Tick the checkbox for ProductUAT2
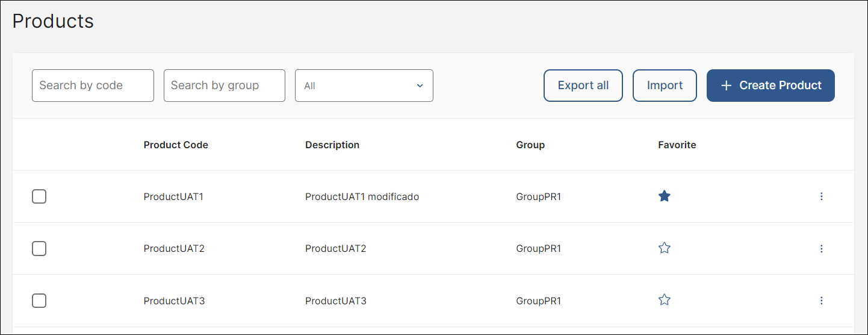Screen dimensions: 868x335 click(x=39, y=248)
